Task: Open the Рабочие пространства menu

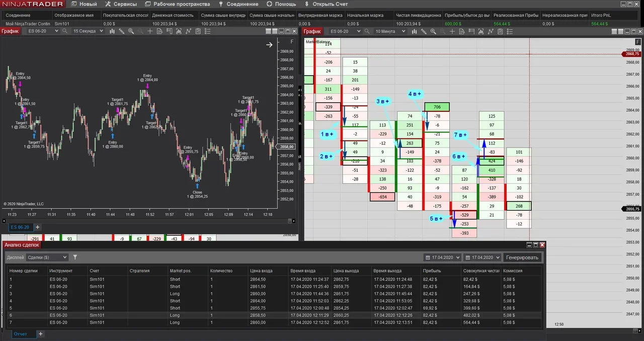Action: [177, 4]
